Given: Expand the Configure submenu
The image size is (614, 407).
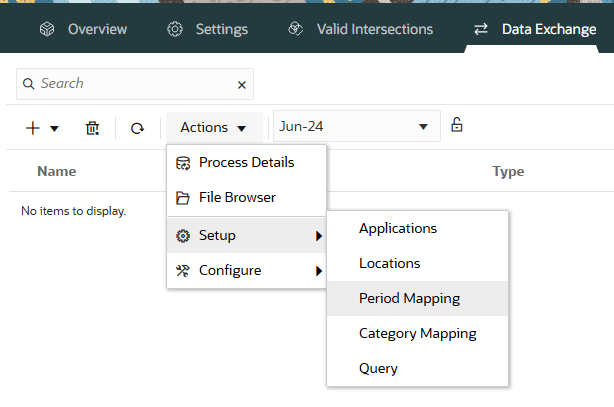Looking at the screenshot, I should point(246,270).
